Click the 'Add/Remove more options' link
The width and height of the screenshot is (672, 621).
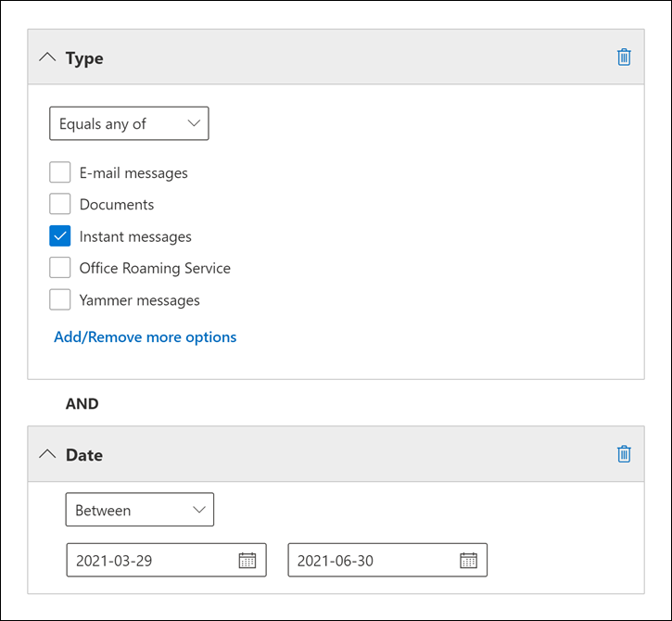pyautogui.click(x=146, y=337)
